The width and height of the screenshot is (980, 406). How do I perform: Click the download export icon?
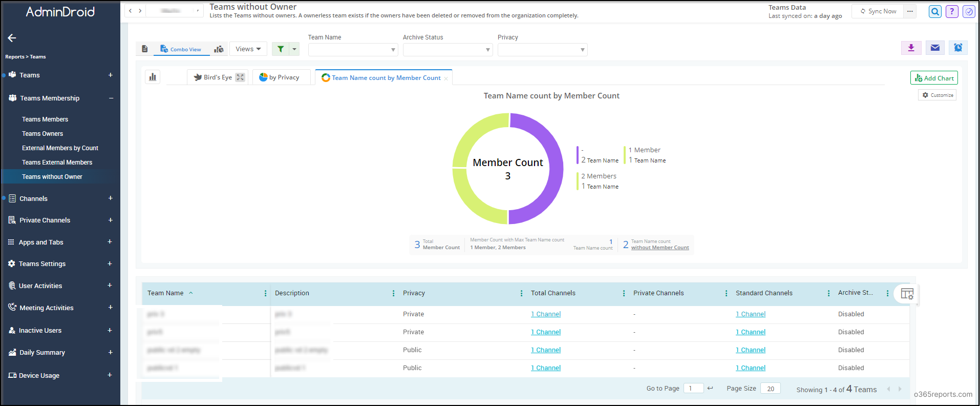pyautogui.click(x=911, y=48)
